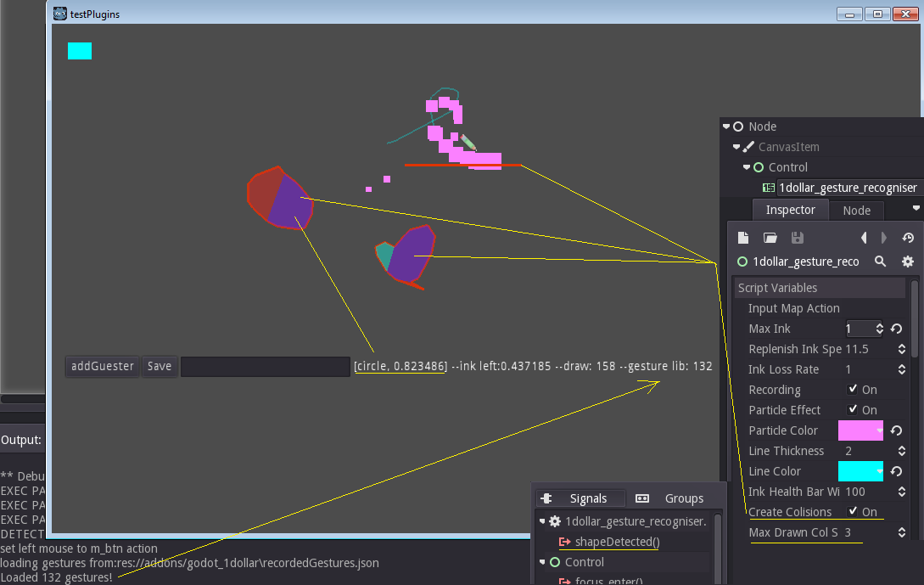This screenshot has height=585, width=924.
Task: Click the Control circle icon in signals list
Action: point(555,562)
